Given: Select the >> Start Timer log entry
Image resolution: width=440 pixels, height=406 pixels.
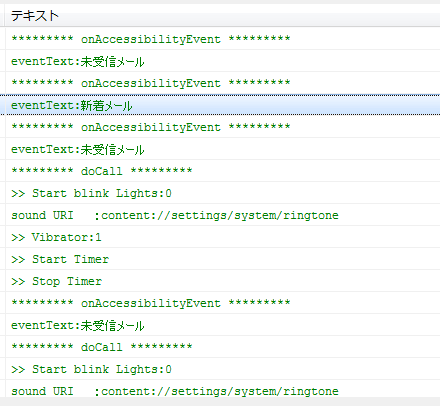Looking at the screenshot, I should point(223,259).
